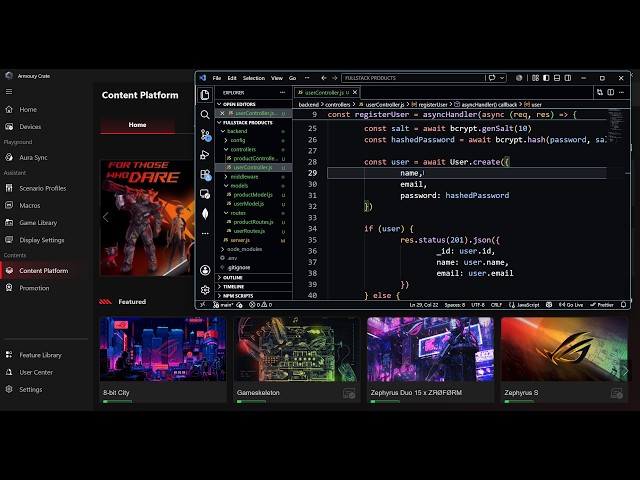Open Compare Changes in editor toolbar

[x=600, y=93]
